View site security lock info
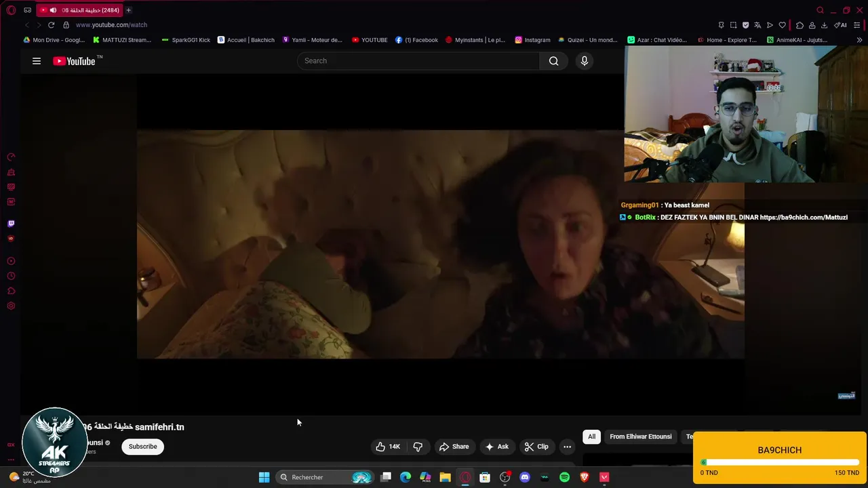The image size is (868, 488). [x=66, y=25]
